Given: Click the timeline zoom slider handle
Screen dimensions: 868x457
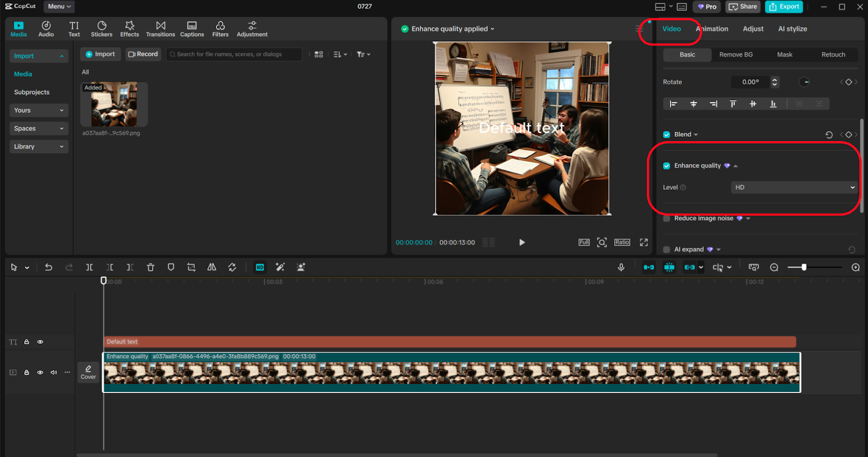Looking at the screenshot, I should 804,267.
